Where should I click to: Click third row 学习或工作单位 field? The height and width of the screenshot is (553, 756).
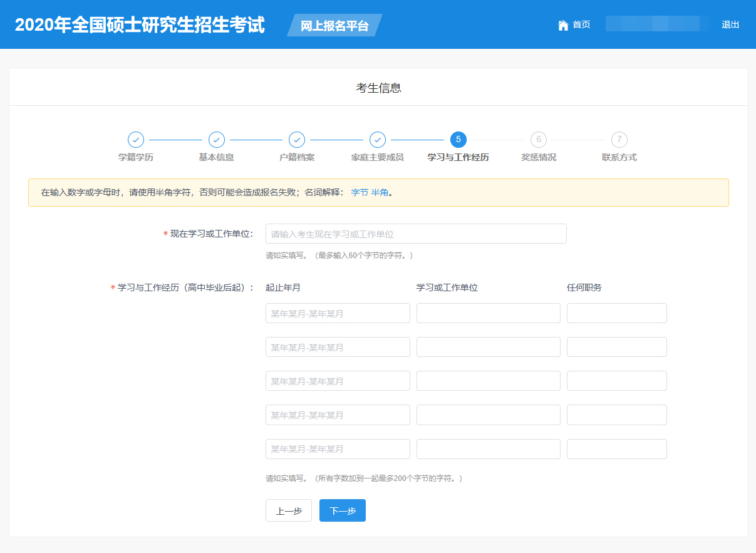pyautogui.click(x=488, y=381)
